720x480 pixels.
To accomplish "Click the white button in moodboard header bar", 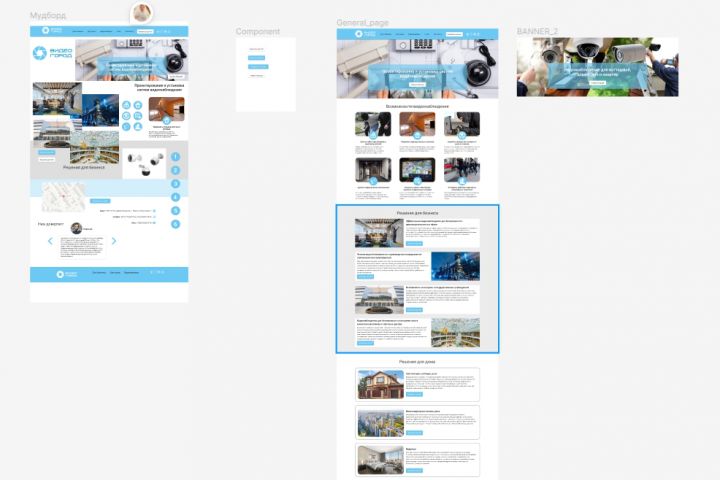I will [146, 31].
